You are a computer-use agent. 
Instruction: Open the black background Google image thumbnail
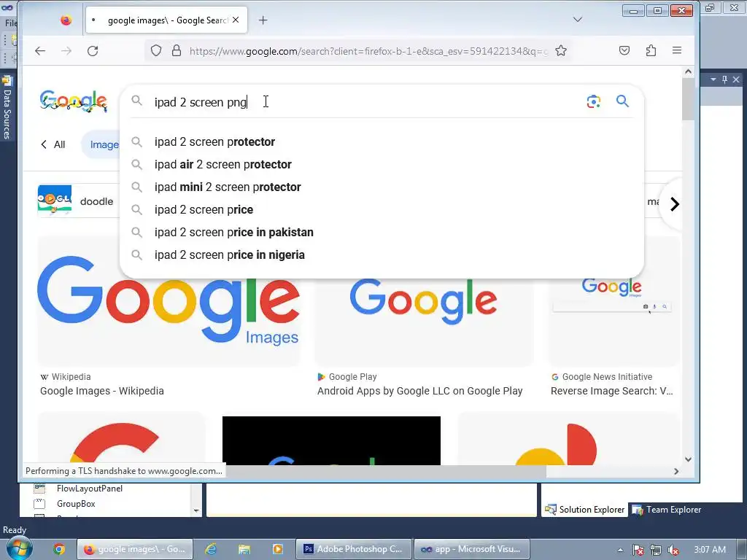pyautogui.click(x=331, y=440)
